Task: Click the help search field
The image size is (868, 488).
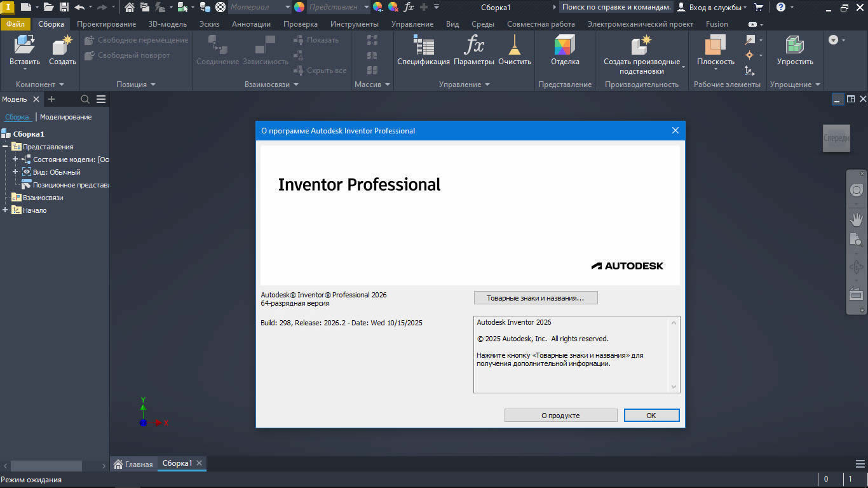Action: (x=616, y=7)
